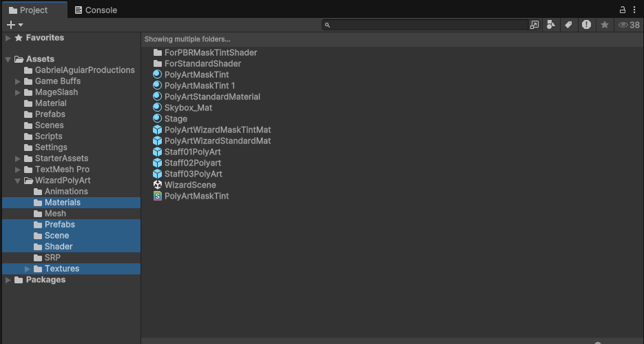644x344 pixels.
Task: Select the SRP folder
Action: 52,258
